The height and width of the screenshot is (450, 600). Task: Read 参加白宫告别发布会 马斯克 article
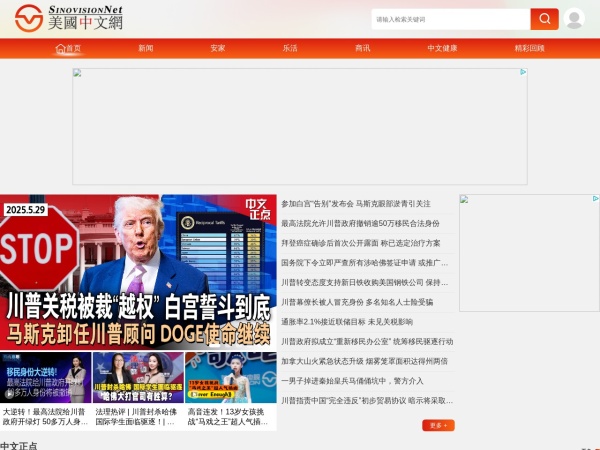(356, 204)
